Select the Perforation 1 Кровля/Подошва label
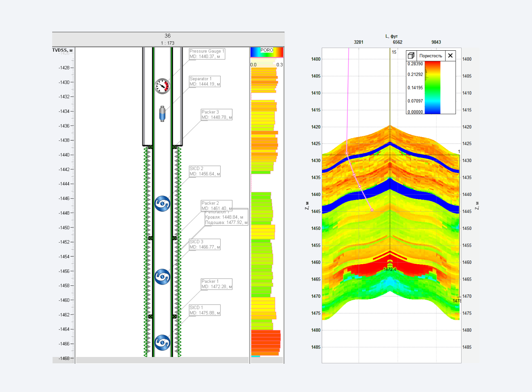This screenshot has height=392, width=532. click(x=226, y=217)
